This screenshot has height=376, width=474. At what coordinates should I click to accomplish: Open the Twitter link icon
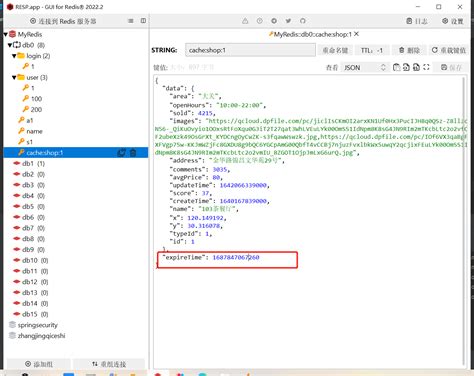[x=288, y=21]
